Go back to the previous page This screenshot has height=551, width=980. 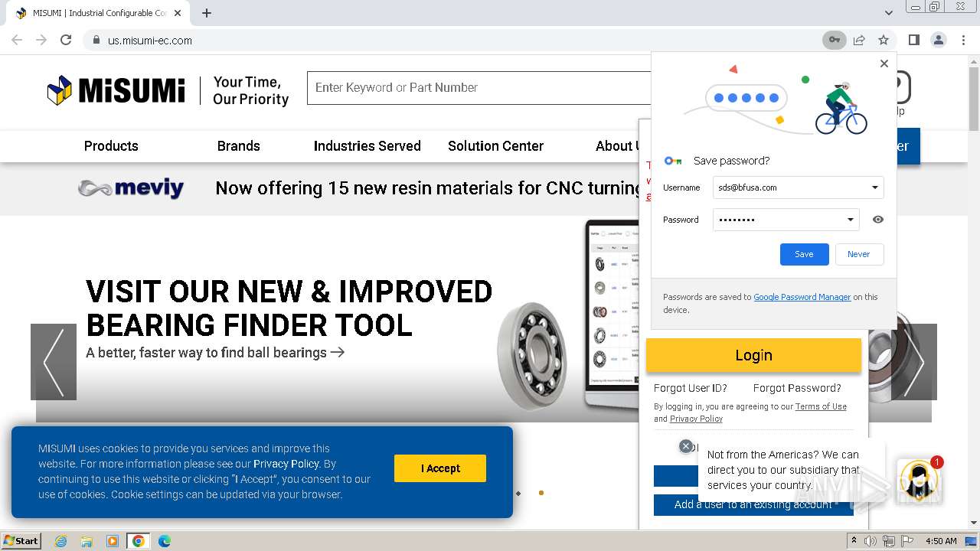[17, 40]
